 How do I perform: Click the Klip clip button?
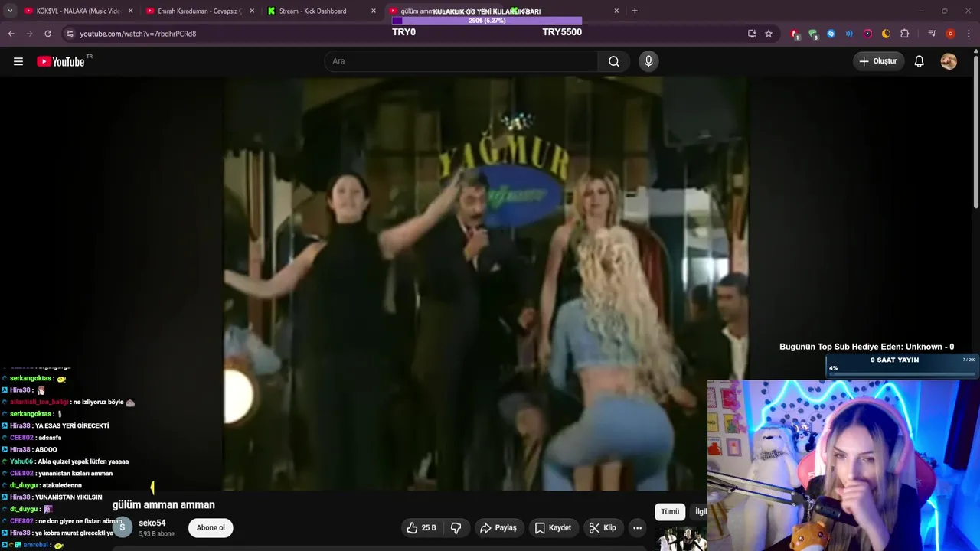click(x=603, y=527)
